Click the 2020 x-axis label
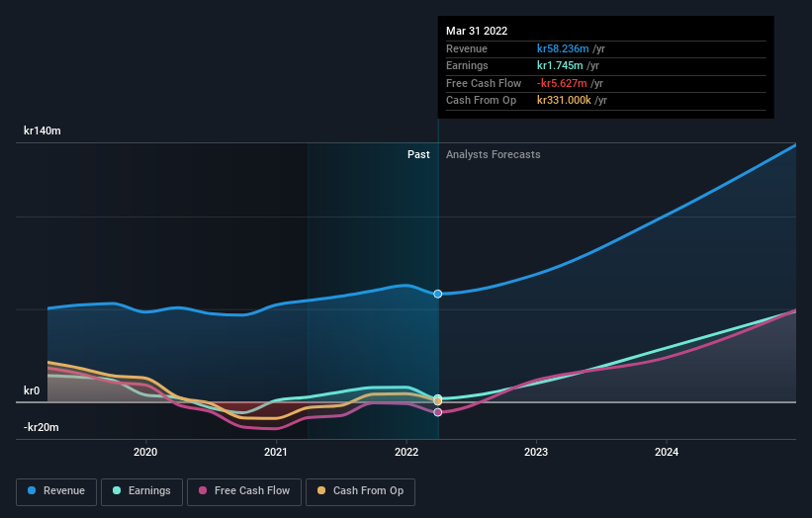812x518 pixels. point(145,452)
